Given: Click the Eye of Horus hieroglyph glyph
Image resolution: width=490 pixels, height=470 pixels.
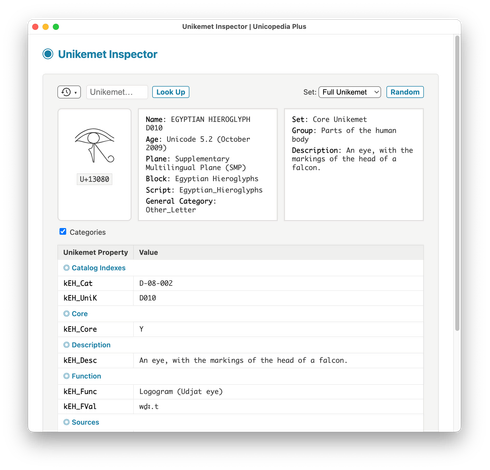Looking at the screenshot, I should pyautogui.click(x=94, y=145).
